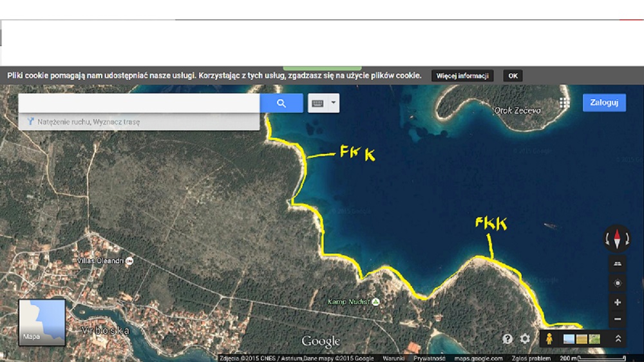Image resolution: width=644 pixels, height=362 pixels.
Task: Open the input tools dropdown arrow
Action: tap(333, 103)
